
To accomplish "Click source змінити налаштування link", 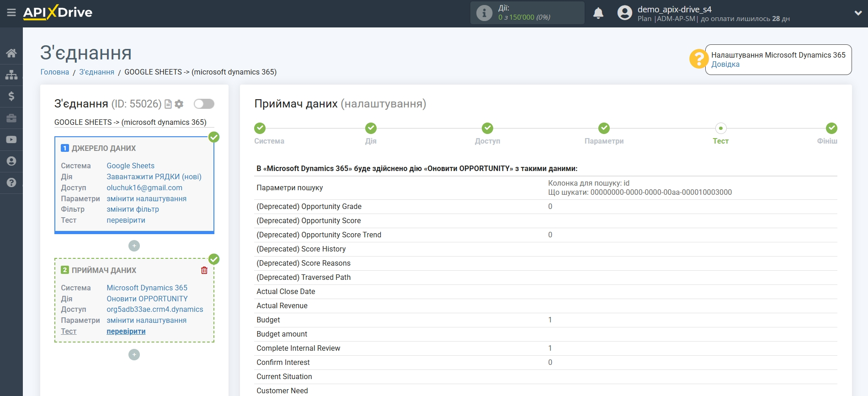I will 147,198.
